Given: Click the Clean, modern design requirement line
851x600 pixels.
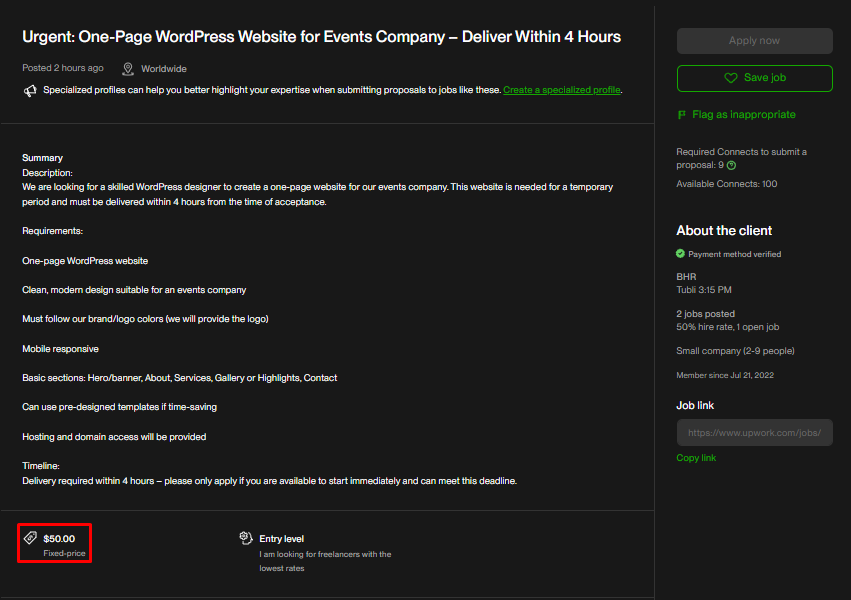Looking at the screenshot, I should [x=134, y=290].
